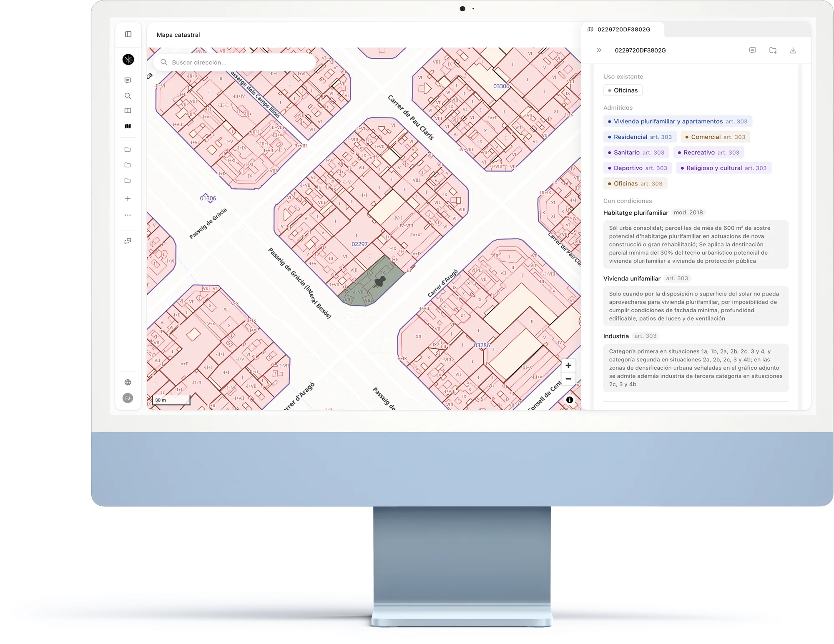Click the Oficinas existing use chip
834x644 pixels.
(x=623, y=90)
